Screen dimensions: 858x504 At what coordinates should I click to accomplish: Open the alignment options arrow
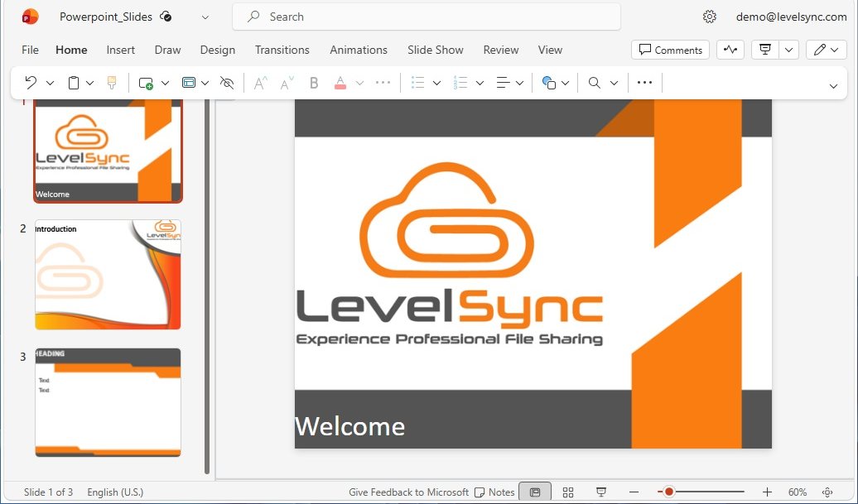coord(519,83)
